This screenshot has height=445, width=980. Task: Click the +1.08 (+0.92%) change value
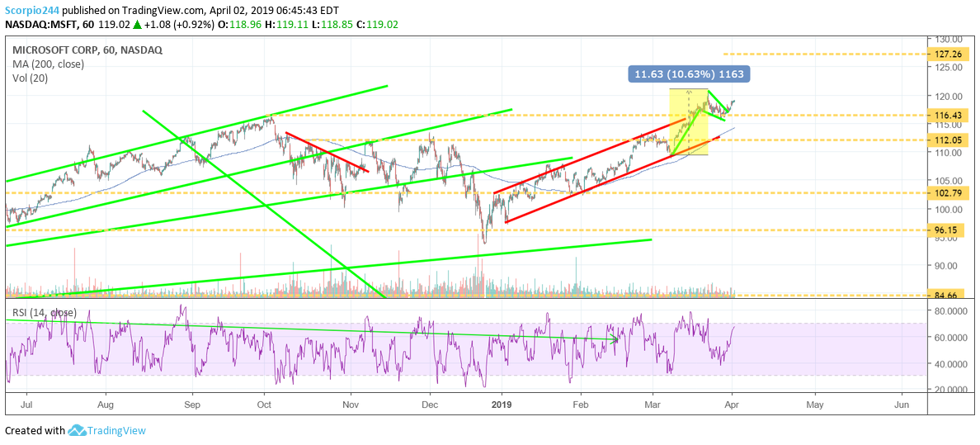click(x=178, y=25)
